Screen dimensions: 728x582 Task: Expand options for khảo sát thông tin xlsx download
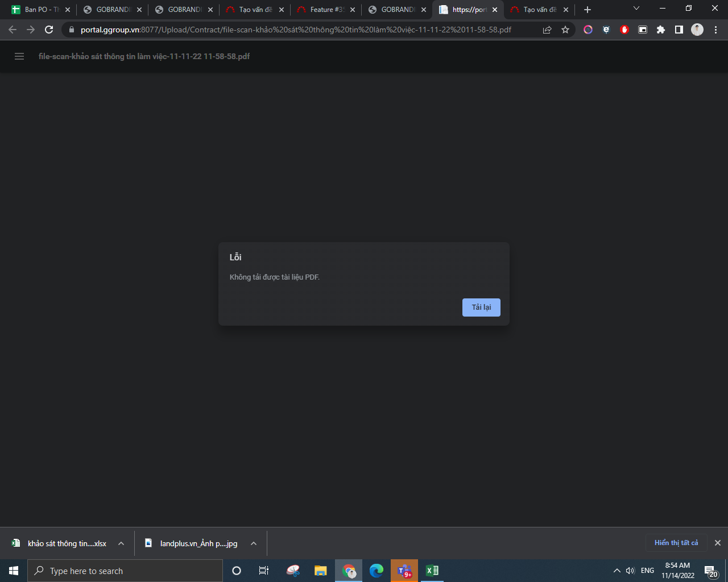121,543
